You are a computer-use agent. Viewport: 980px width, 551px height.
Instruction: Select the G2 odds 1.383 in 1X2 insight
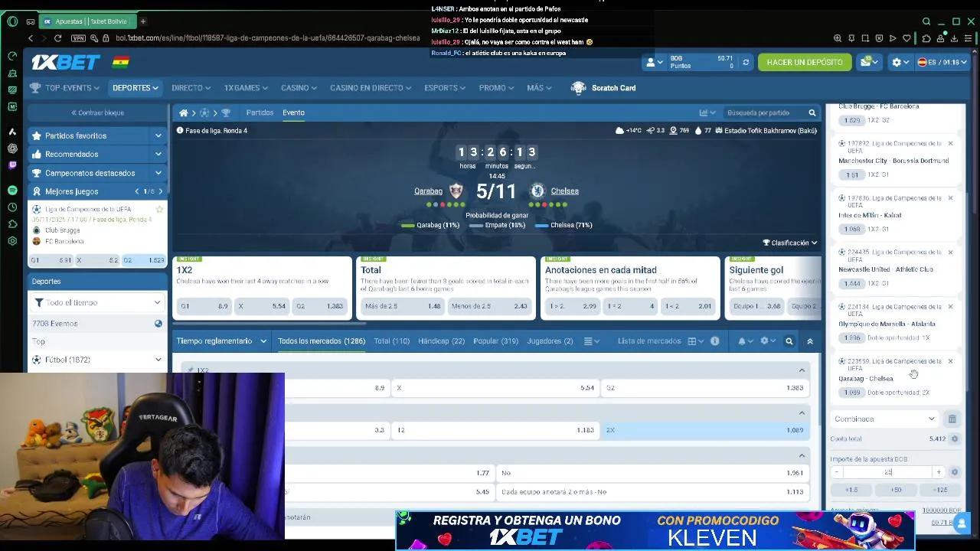tap(319, 306)
